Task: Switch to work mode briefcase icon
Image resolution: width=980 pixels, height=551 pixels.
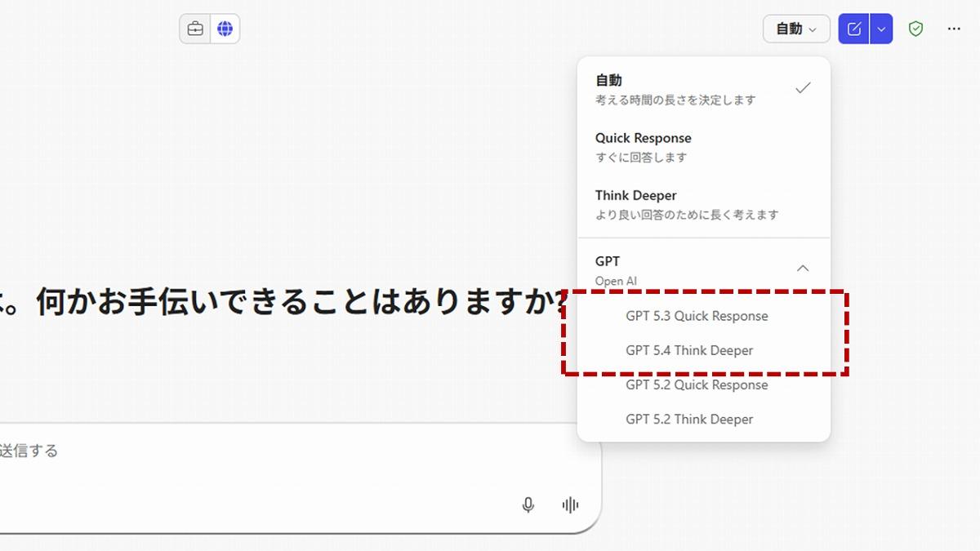Action: click(x=195, y=29)
